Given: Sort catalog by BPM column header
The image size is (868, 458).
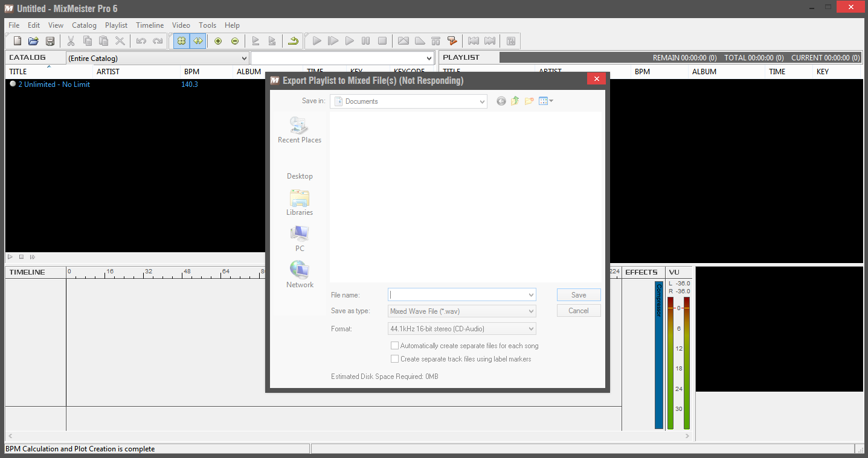Looking at the screenshot, I should pyautogui.click(x=207, y=72).
